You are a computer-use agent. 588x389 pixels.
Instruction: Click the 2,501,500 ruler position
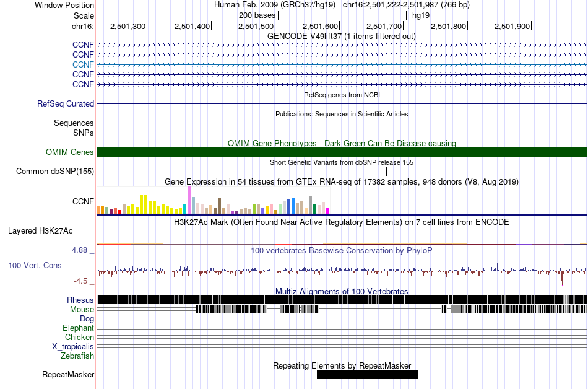click(256, 26)
